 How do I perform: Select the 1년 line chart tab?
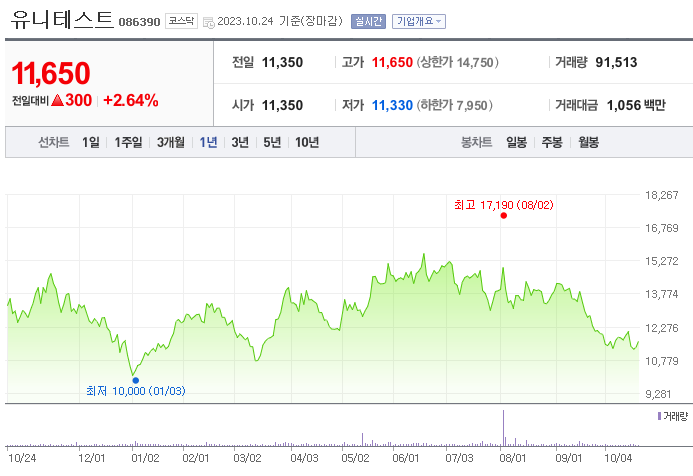click(208, 142)
